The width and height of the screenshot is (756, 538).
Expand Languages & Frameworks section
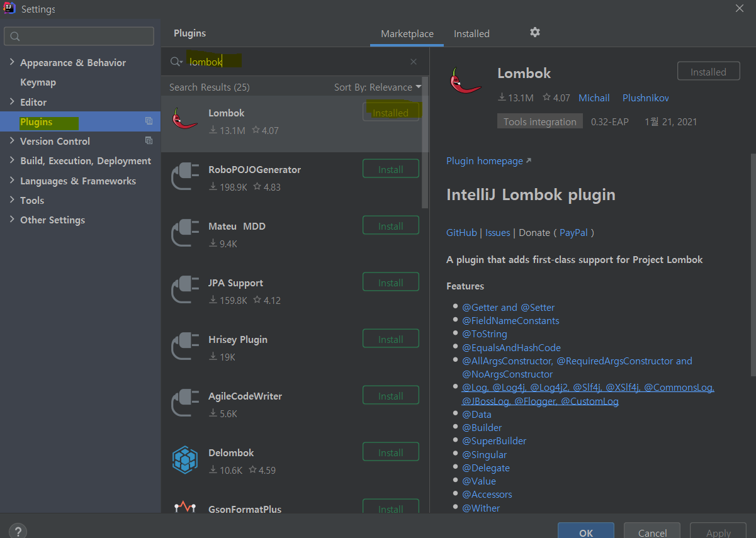click(12, 181)
